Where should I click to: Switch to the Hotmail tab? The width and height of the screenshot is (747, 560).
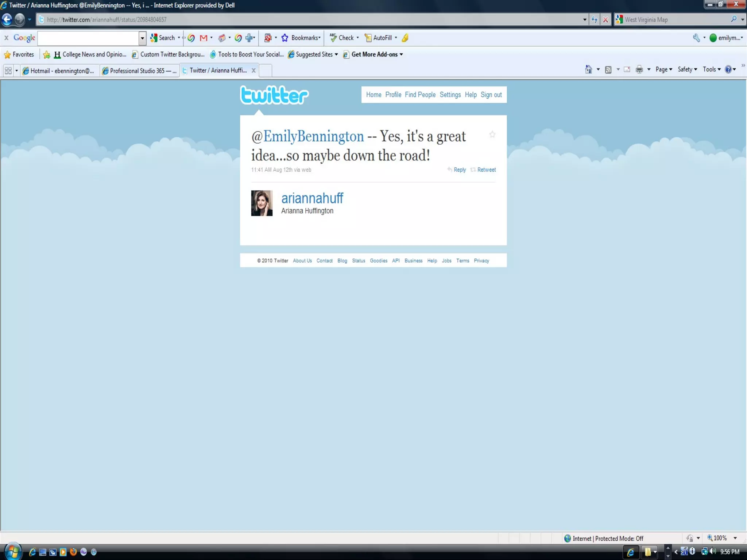coord(59,71)
